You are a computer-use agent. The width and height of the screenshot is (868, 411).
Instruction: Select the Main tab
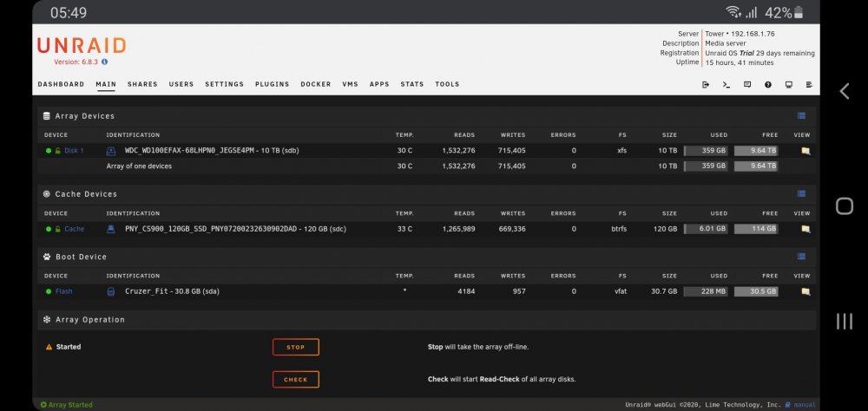click(106, 85)
